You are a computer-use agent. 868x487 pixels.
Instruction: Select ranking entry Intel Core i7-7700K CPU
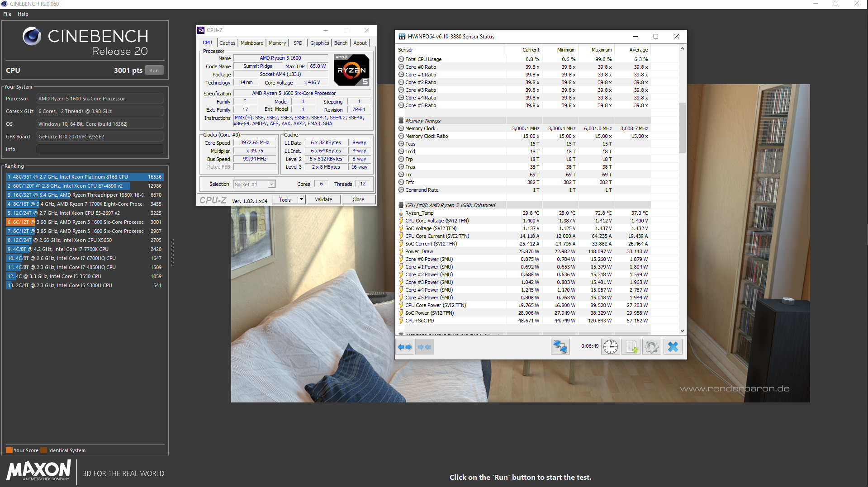[85, 249]
